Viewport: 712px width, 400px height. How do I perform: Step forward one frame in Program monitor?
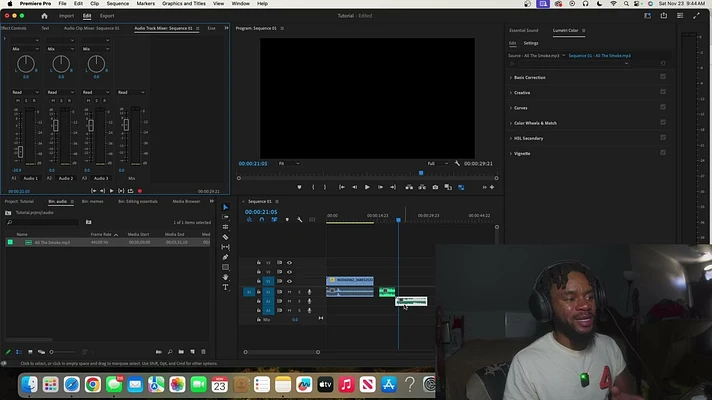tap(380, 187)
